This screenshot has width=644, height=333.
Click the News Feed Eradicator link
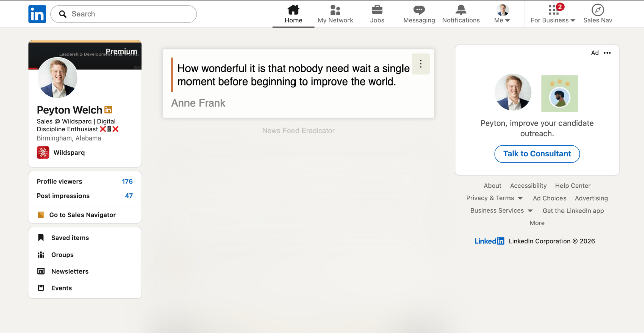299,131
